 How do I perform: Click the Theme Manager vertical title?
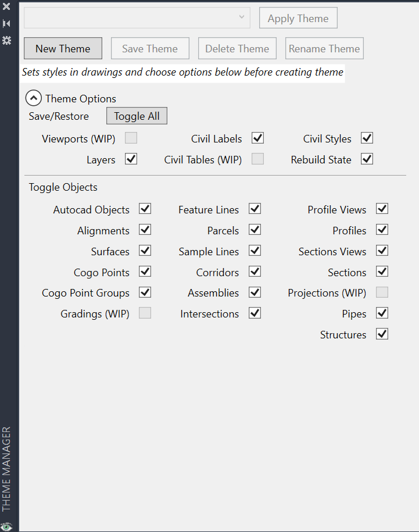6,468
